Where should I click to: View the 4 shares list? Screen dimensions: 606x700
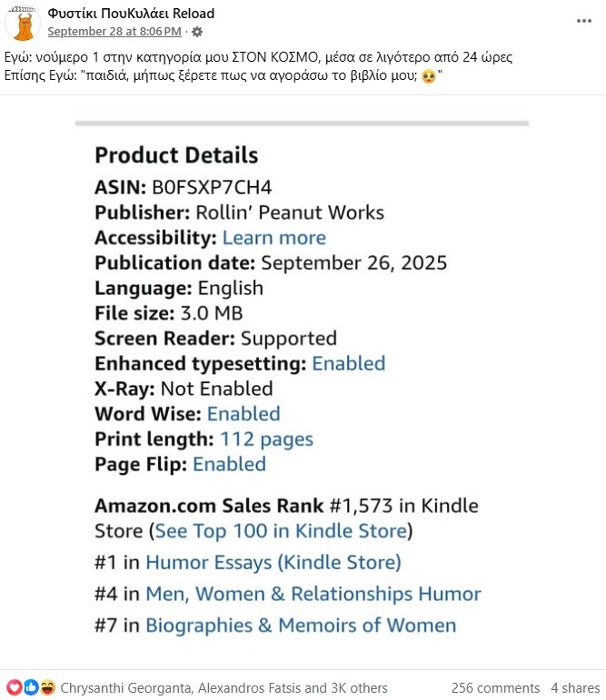click(x=575, y=688)
